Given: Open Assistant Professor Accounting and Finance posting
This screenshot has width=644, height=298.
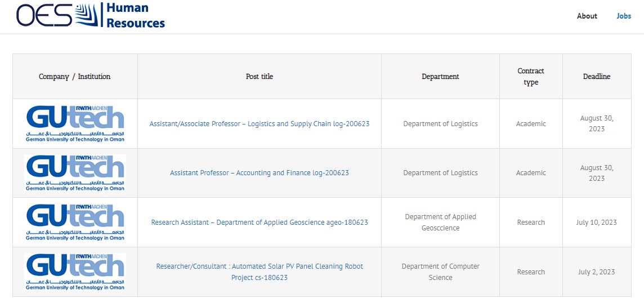Looking at the screenshot, I should (x=260, y=172).
